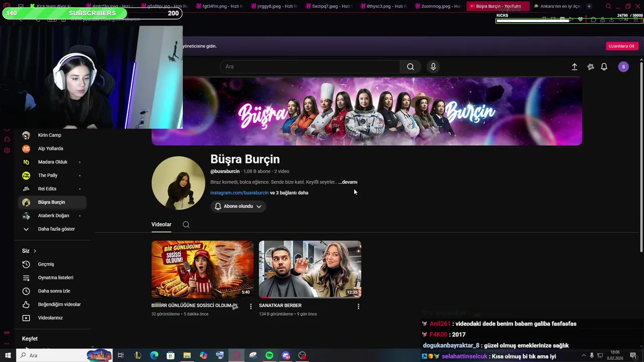Click the taskbar clock showing 18:06
This screenshot has width=644, height=362.
coord(615,355)
